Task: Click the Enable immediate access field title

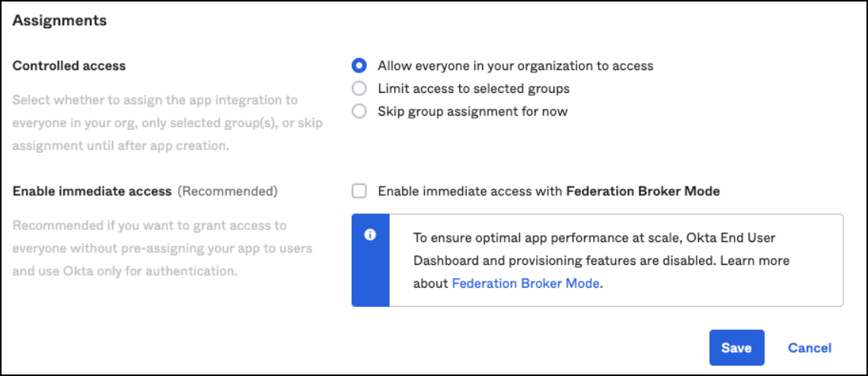Action: (x=92, y=191)
